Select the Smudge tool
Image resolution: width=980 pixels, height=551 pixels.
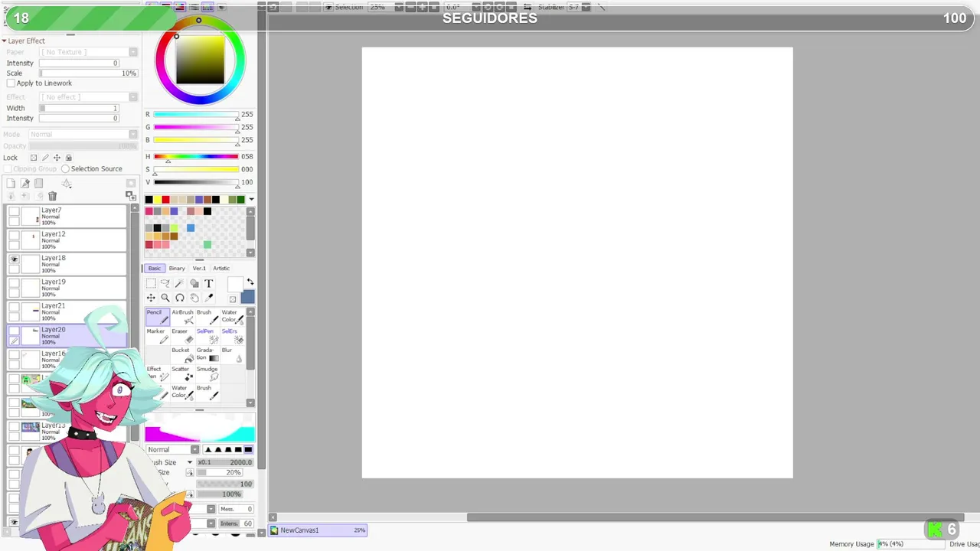pos(207,373)
